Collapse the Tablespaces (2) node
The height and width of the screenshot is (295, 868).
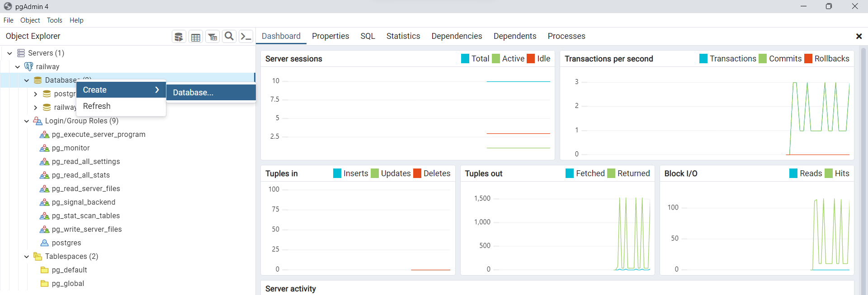[x=27, y=257]
